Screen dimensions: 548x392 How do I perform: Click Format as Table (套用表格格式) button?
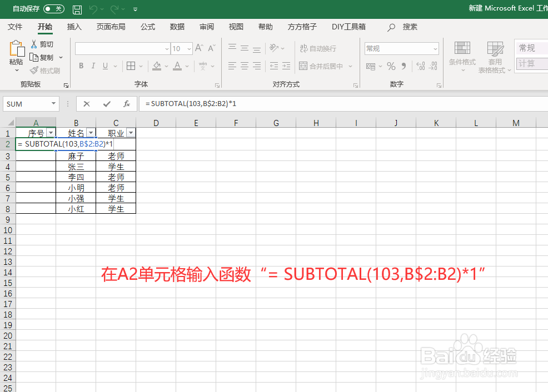pyautogui.click(x=495, y=57)
